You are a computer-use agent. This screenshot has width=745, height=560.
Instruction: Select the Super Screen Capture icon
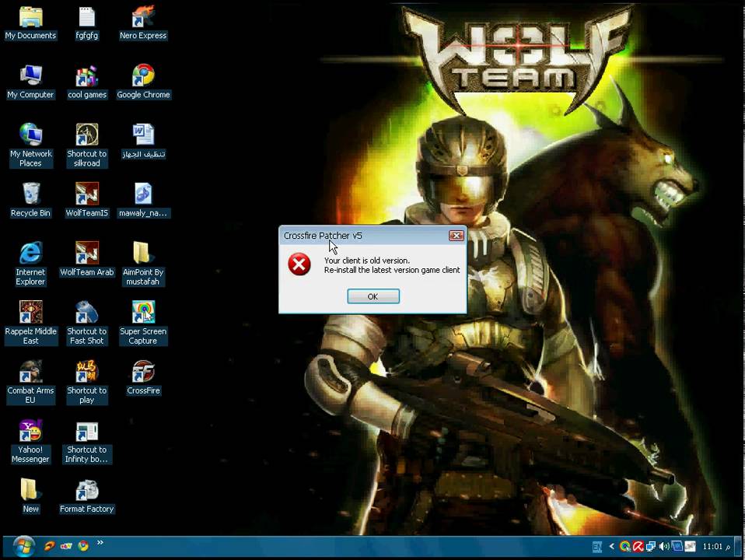coord(143,323)
